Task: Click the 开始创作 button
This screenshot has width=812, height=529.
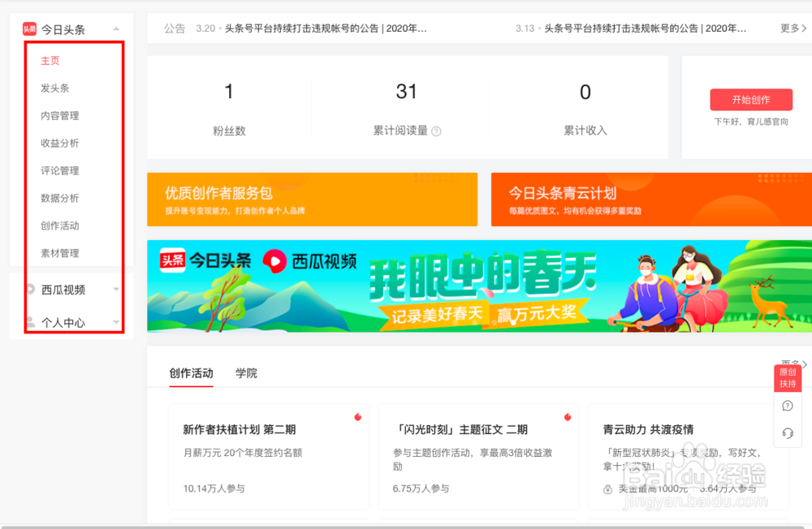Action: coord(751,99)
